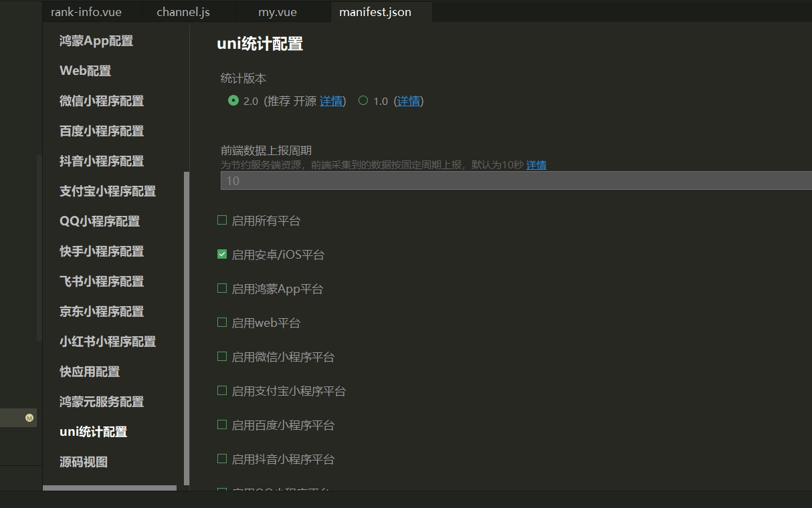Select 支付宝小程序配置
Screen dimensions: 812x508
pos(108,191)
